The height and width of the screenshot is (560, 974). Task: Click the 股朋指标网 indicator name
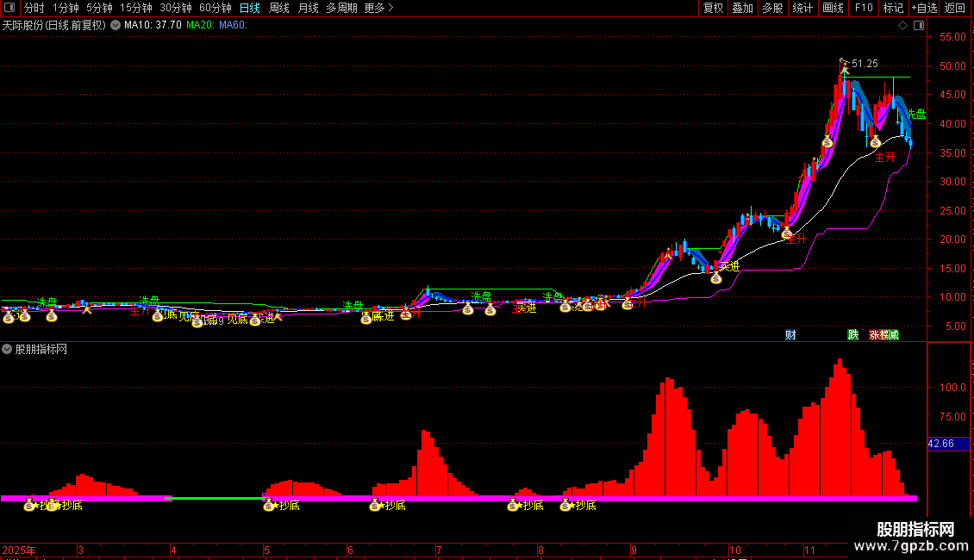(x=41, y=349)
